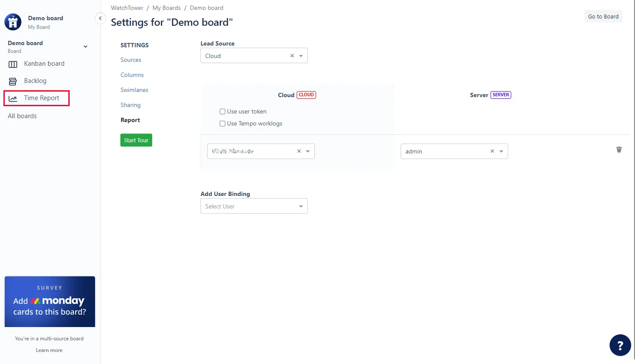Screen dimensions: 635x364
Task: Clear the Lead Source Cloud selection
Action: 292,56
